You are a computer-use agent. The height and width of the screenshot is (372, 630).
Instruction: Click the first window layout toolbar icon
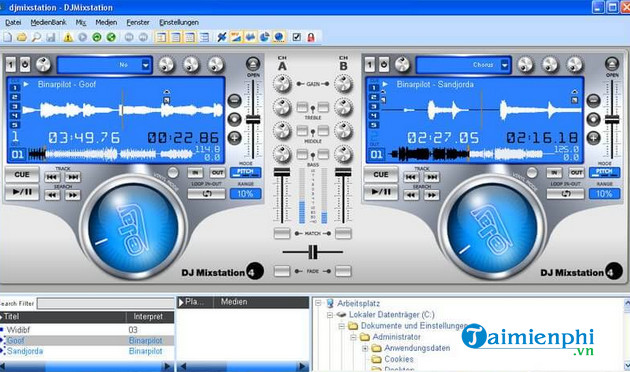[x=161, y=37]
